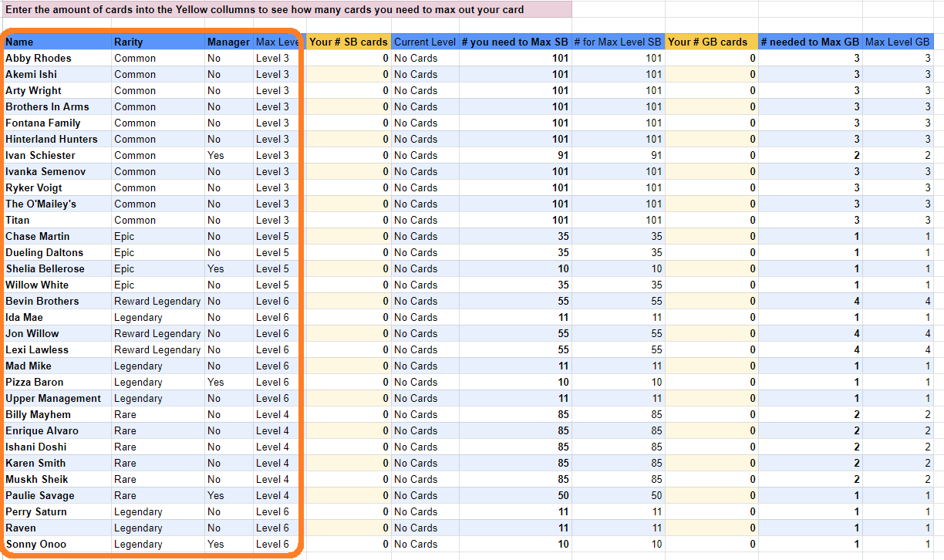
Task: Select the Raven name cell
Action: pyautogui.click(x=58, y=528)
